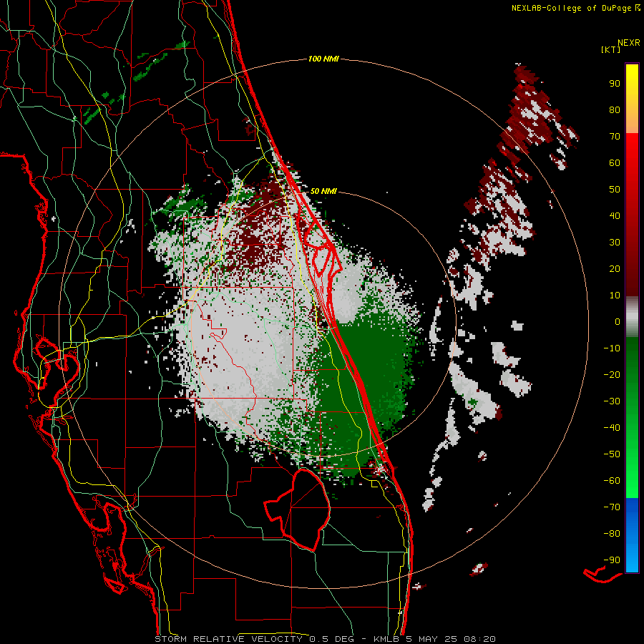This screenshot has width=644, height=644.
Task: Click the -30 value on the velocity scale
Action: tap(612, 401)
